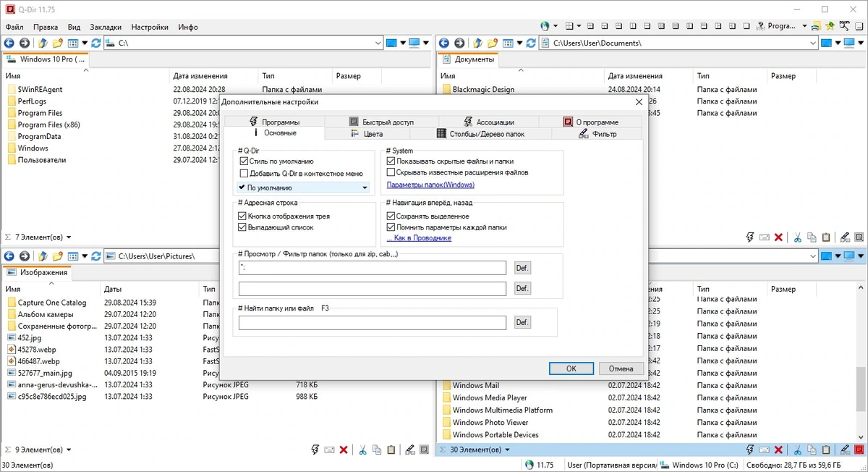Click the 'Найти папку или файл' input field
The image size is (868, 472).
(372, 323)
